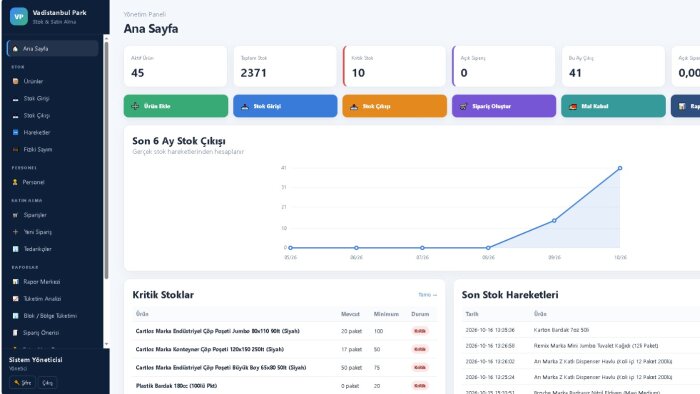Viewport: 700px width, 394px height.
Task: Click plus icon on Ürün Ekle button
Action: tap(135, 106)
